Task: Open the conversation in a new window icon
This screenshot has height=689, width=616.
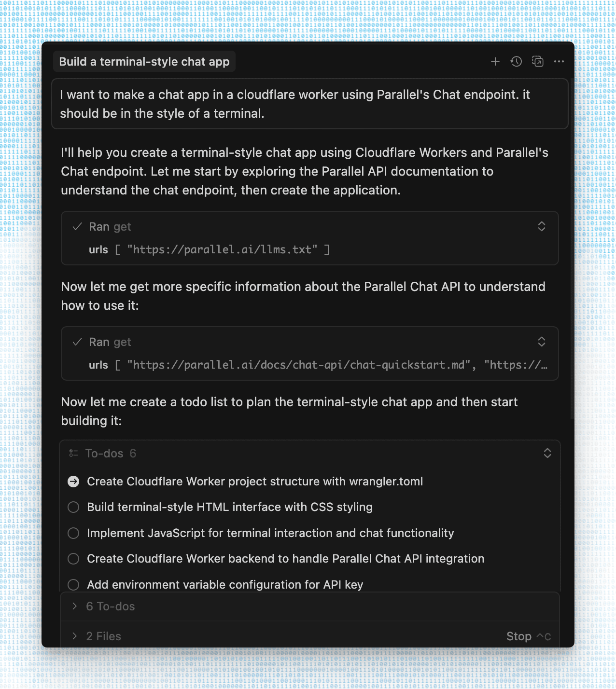Action: [x=538, y=61]
